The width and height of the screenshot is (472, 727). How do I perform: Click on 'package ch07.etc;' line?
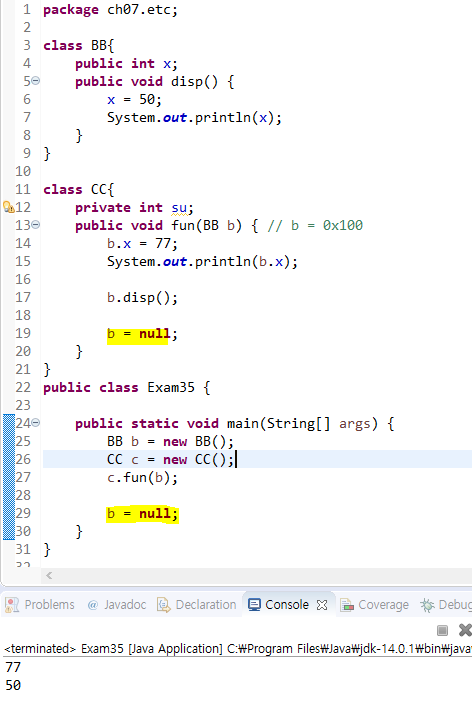click(110, 10)
